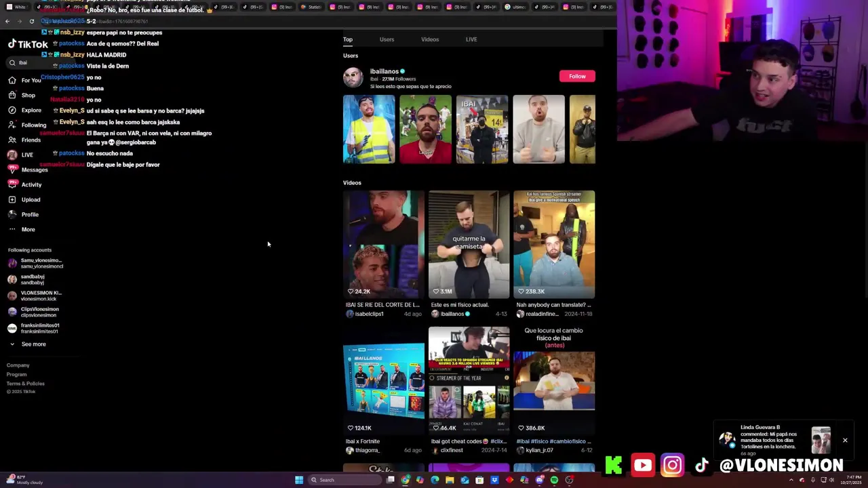Open Spotify from the taskbar

click(554, 480)
